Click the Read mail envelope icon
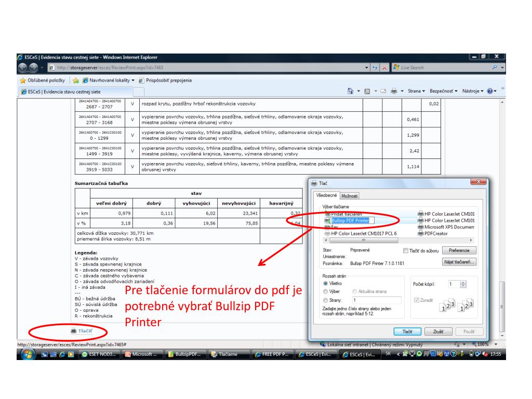532x399 pixels. pos(383,91)
